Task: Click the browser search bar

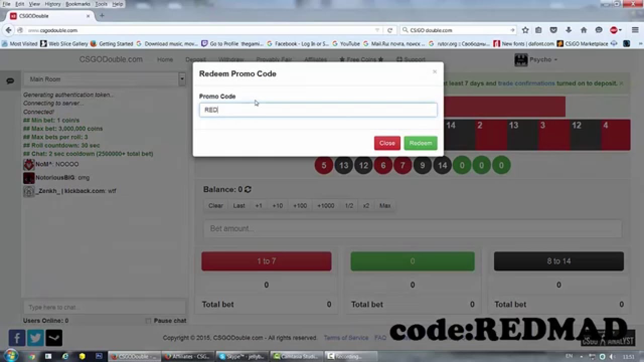Action: pos(459,30)
